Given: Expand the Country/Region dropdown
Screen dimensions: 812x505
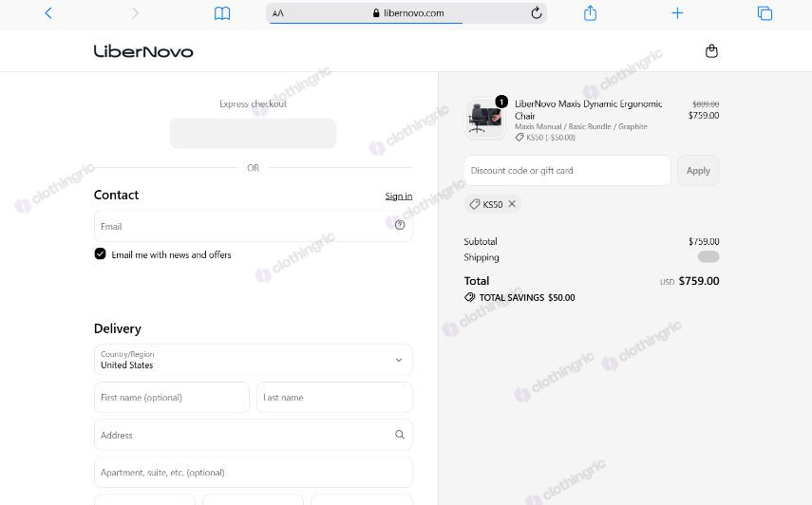Looking at the screenshot, I should pyautogui.click(x=254, y=360).
